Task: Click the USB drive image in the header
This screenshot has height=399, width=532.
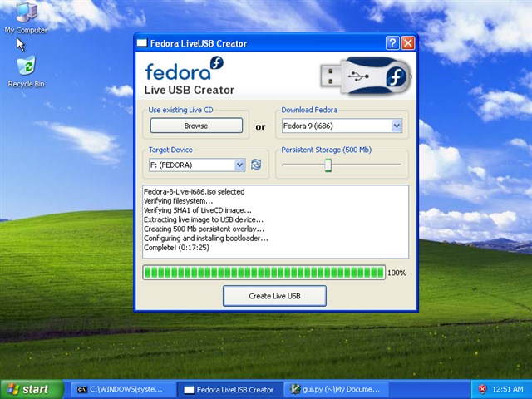Action: tap(366, 75)
